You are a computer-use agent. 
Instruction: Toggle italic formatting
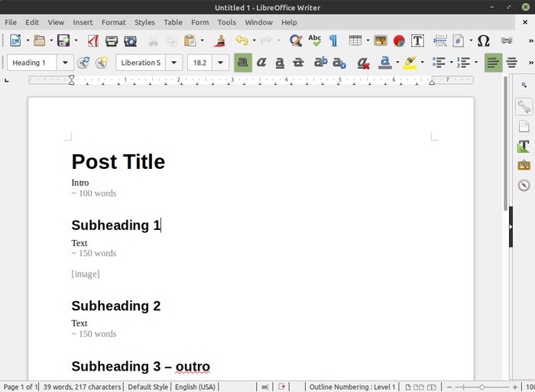tap(261, 63)
